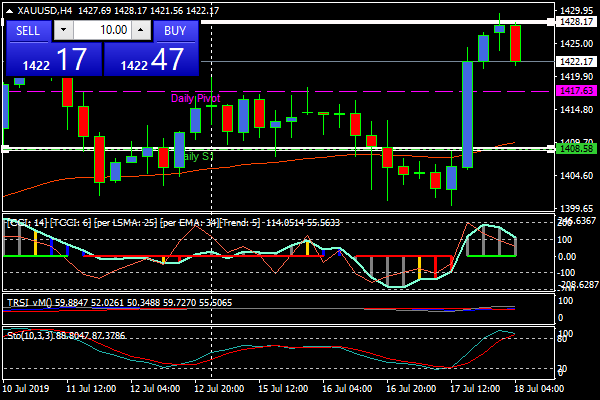Select the Daily Pivot label
The width and height of the screenshot is (600, 400).
point(195,98)
